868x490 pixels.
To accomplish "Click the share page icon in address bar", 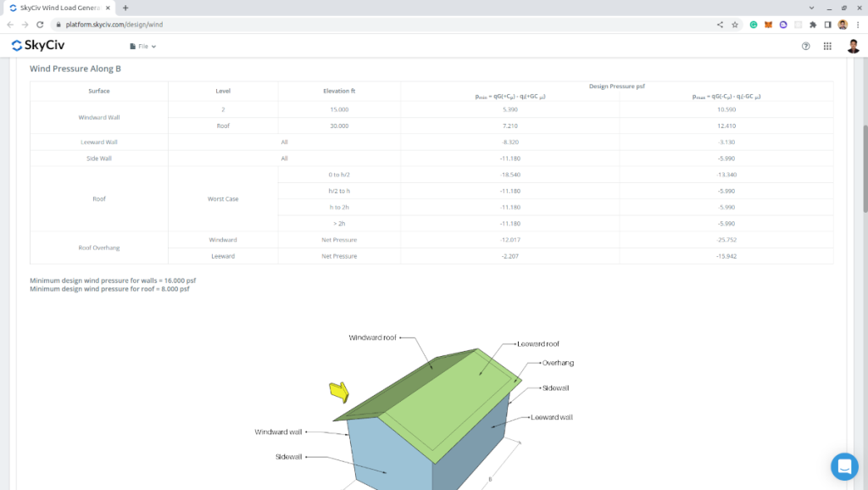I will click(x=720, y=25).
